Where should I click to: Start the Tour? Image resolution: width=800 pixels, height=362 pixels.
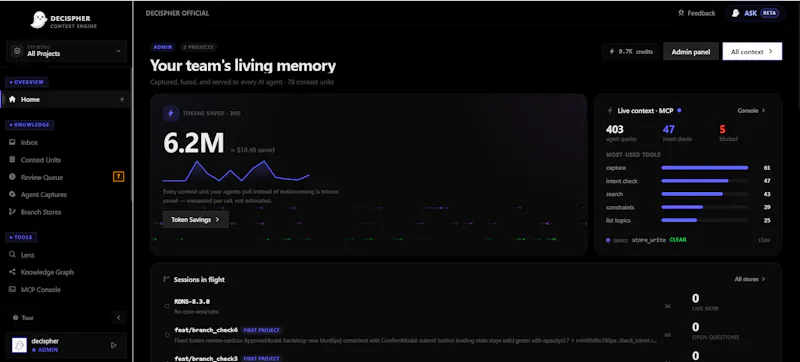[x=23, y=318]
